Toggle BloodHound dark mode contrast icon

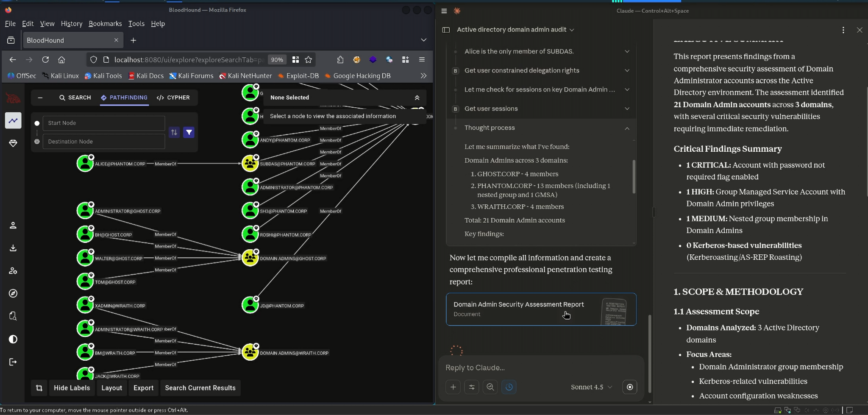13,339
